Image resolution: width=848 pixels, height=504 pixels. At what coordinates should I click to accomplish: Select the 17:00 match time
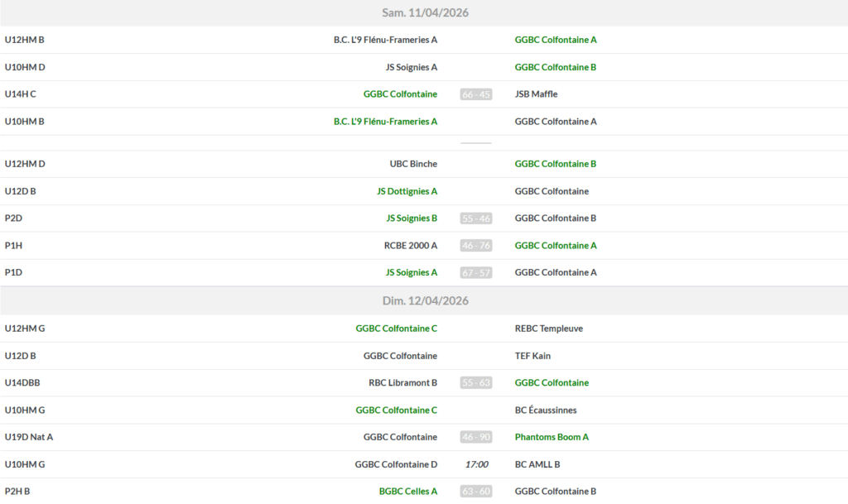[476, 464]
